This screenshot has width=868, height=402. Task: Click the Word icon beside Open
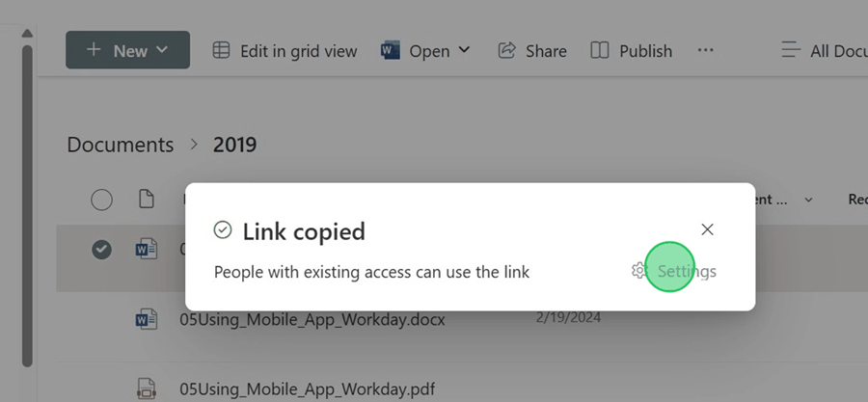(391, 51)
